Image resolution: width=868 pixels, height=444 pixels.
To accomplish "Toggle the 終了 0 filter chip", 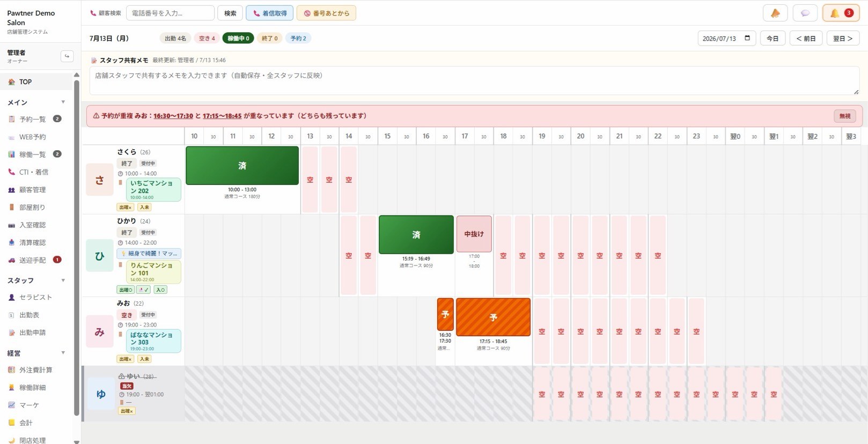I will tap(269, 38).
